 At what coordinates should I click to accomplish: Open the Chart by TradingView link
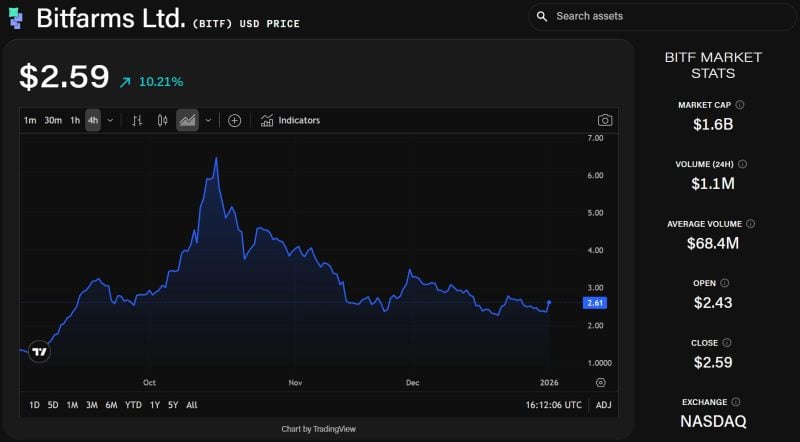coord(318,429)
